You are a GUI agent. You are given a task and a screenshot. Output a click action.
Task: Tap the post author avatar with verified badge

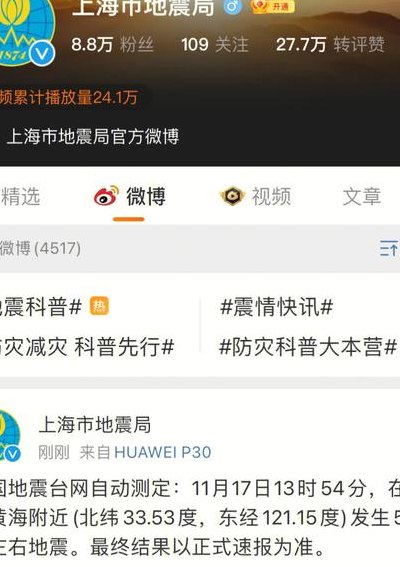point(10,435)
